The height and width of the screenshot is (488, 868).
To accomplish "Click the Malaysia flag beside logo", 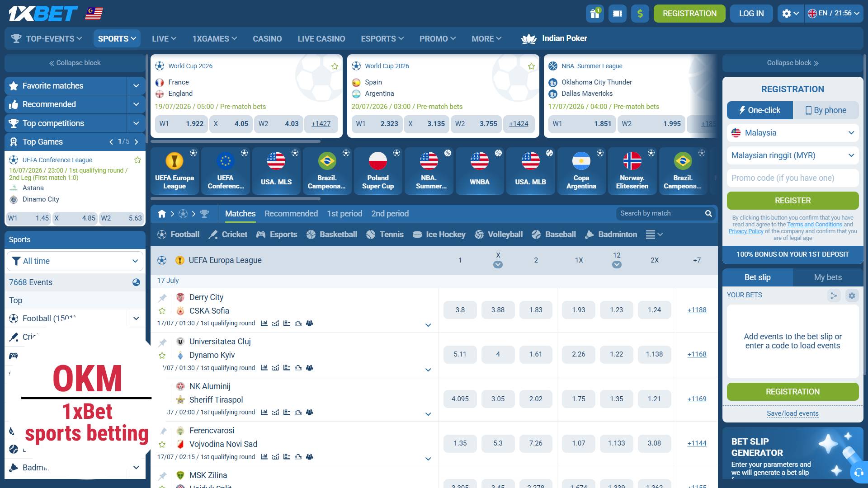I will [x=94, y=14].
